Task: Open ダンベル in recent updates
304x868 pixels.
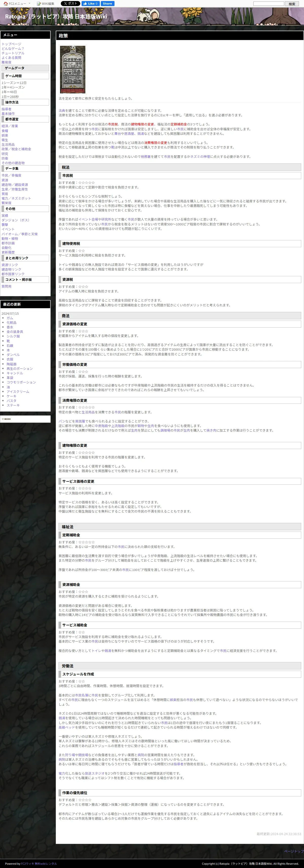Action: [13, 355]
